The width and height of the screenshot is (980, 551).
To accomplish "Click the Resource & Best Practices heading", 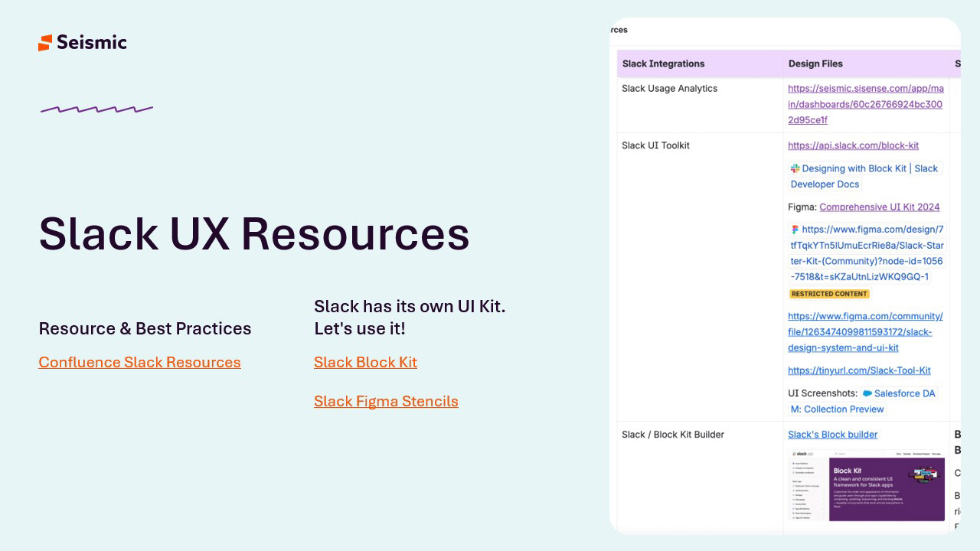I will (x=145, y=328).
